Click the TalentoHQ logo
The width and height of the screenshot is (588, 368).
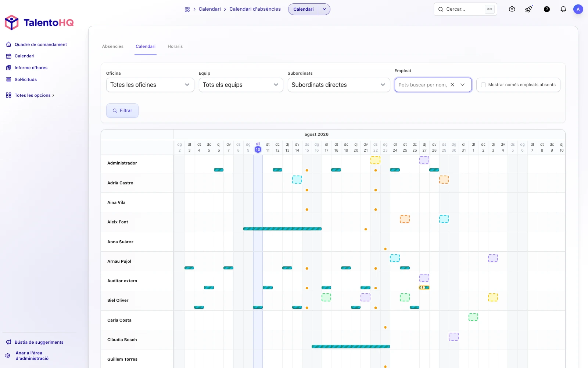pos(39,22)
